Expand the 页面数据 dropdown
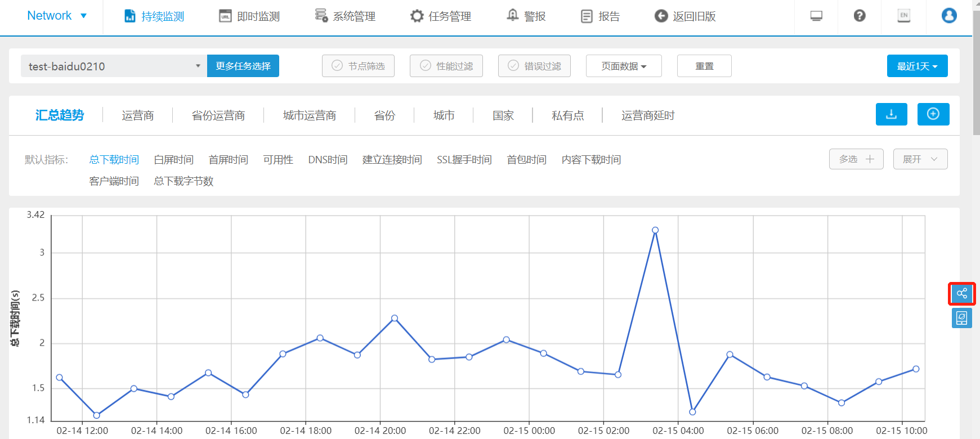Viewport: 980px width, 439px height. [623, 66]
